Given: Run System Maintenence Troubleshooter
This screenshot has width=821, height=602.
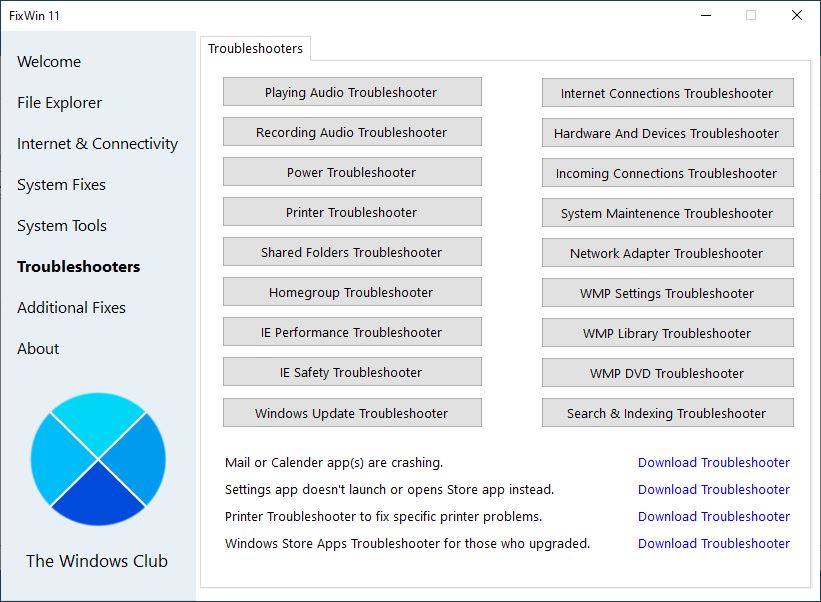Looking at the screenshot, I should [668, 213].
